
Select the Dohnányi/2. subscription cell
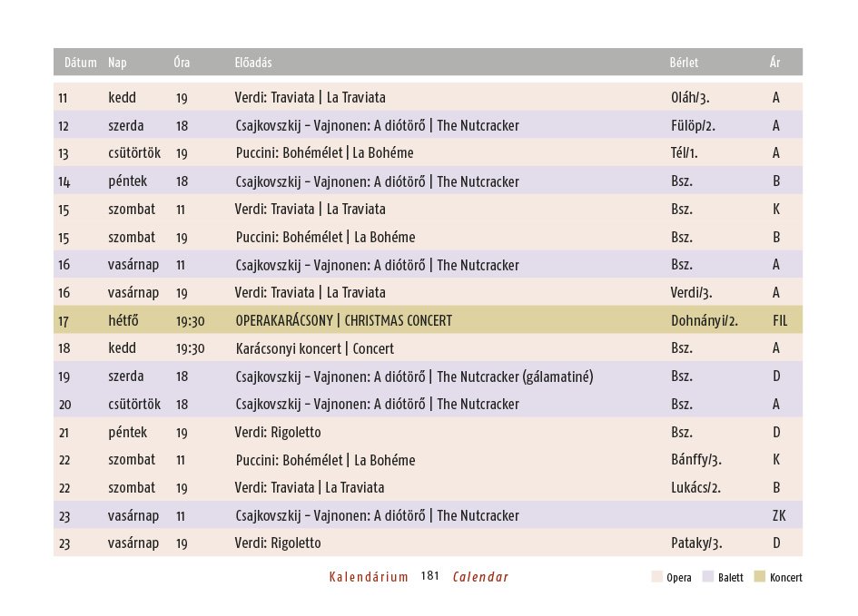705,321
